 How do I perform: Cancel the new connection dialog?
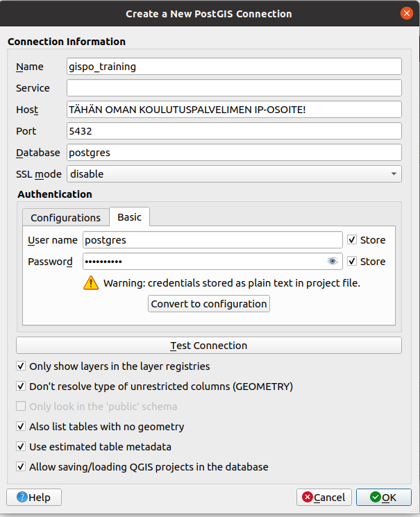324,497
